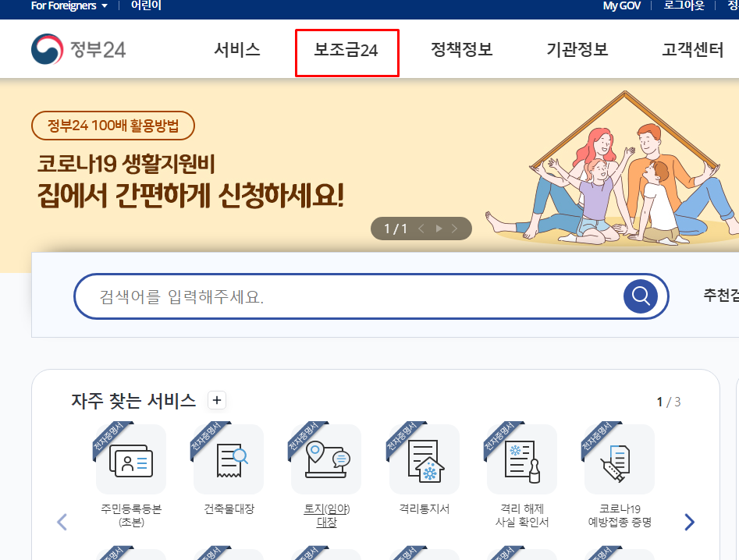Show previous banner slide
The image size is (739, 560).
coord(421,229)
